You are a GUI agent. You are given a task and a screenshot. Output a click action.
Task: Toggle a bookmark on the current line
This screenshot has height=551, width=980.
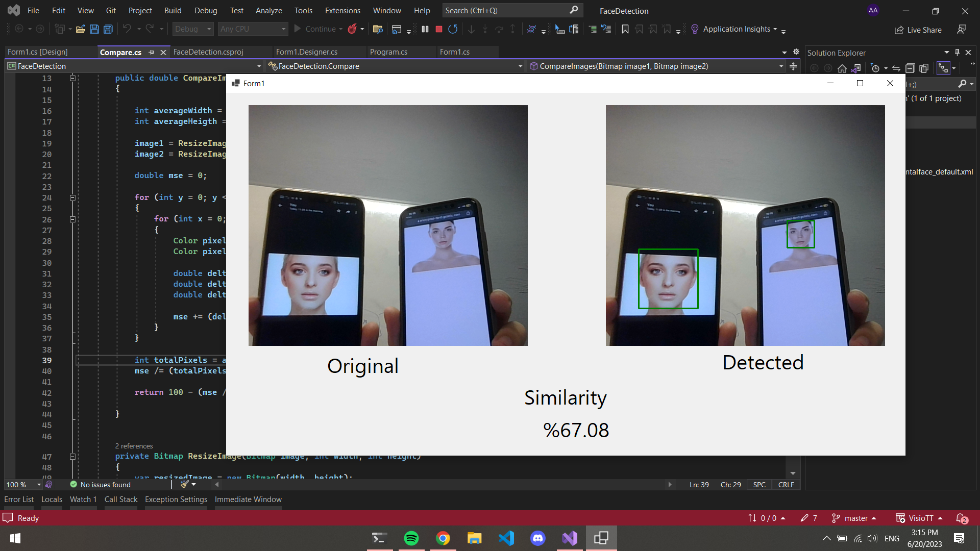[625, 29]
